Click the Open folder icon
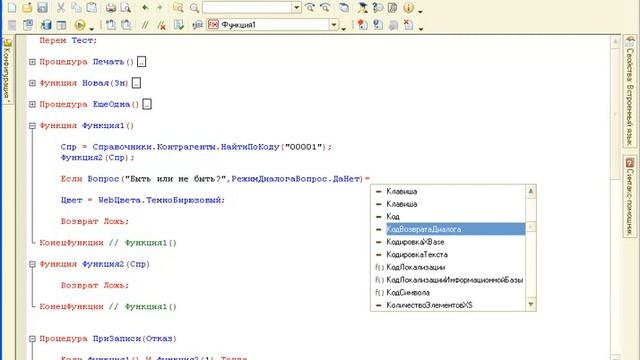640x360 pixels. click(27, 7)
